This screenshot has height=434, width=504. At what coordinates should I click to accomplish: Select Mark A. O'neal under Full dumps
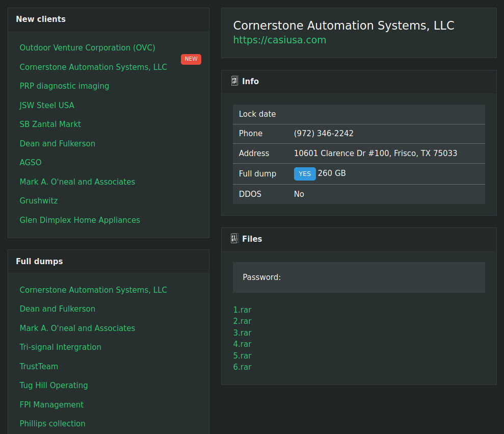[x=77, y=328]
